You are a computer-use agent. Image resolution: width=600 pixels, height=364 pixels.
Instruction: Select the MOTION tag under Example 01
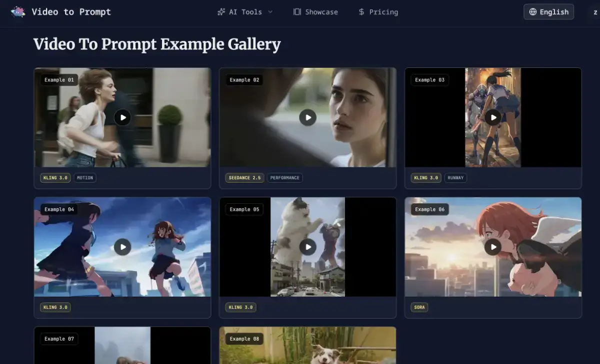pyautogui.click(x=85, y=178)
